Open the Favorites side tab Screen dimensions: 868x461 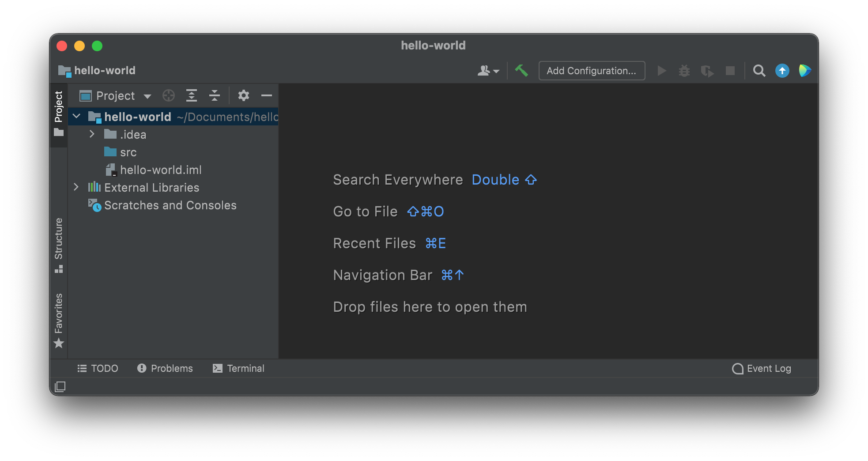[x=59, y=321]
